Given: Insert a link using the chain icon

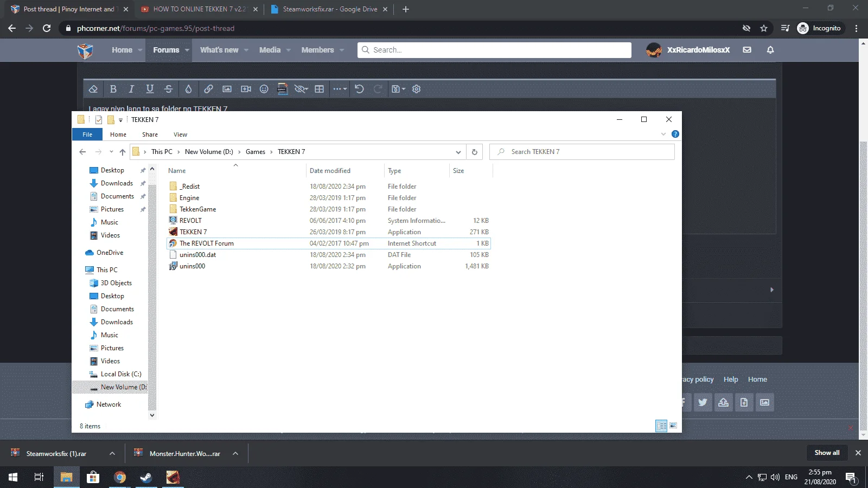Looking at the screenshot, I should pyautogui.click(x=208, y=89).
